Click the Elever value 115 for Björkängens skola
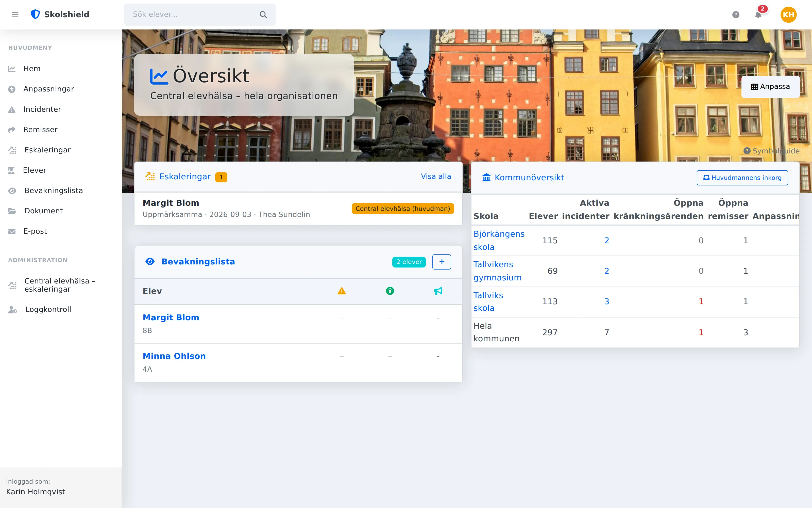Viewport: 812px width, 508px height. point(550,241)
